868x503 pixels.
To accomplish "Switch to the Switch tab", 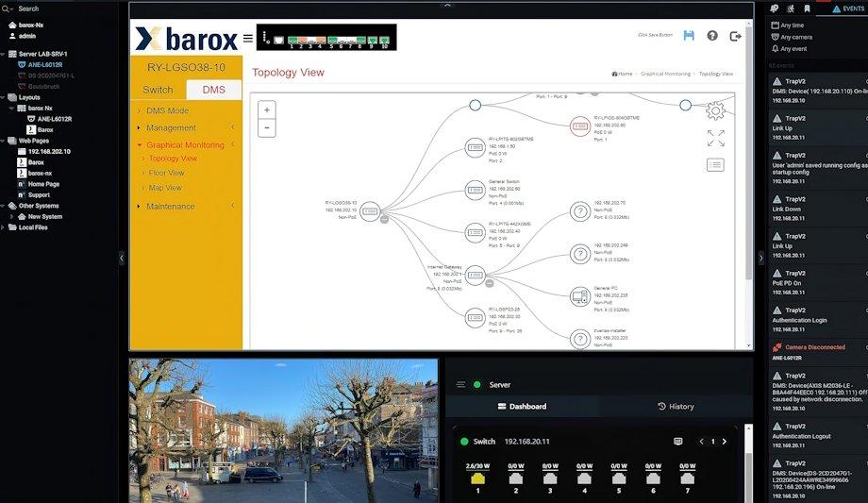I will tap(158, 90).
